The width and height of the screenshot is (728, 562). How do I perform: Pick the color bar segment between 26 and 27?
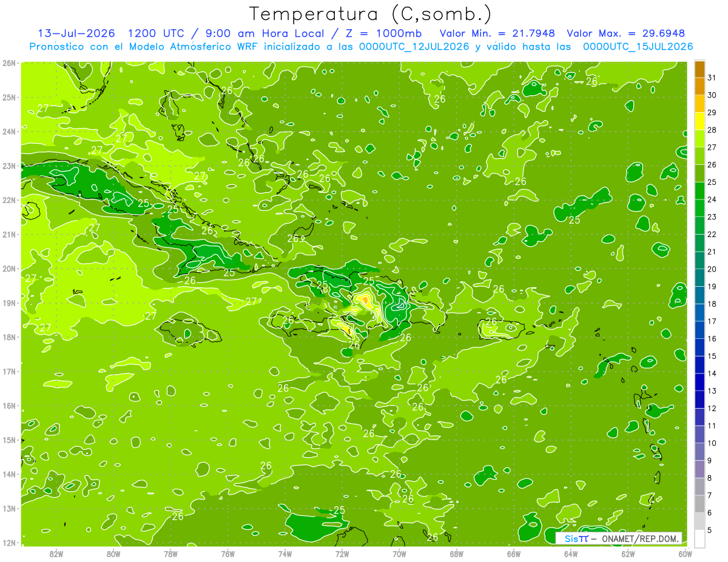click(699, 156)
